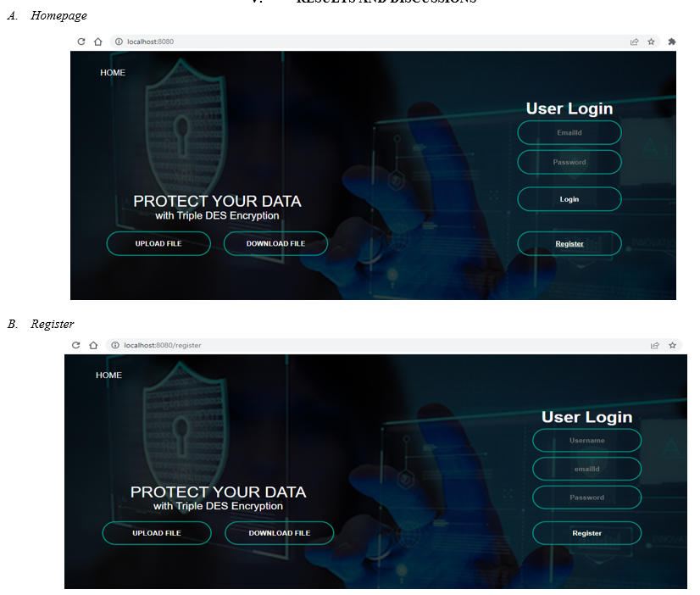Bookmark the localhost:8080 homepage with star
Viewport: 700px width, 595px height.
point(651,42)
